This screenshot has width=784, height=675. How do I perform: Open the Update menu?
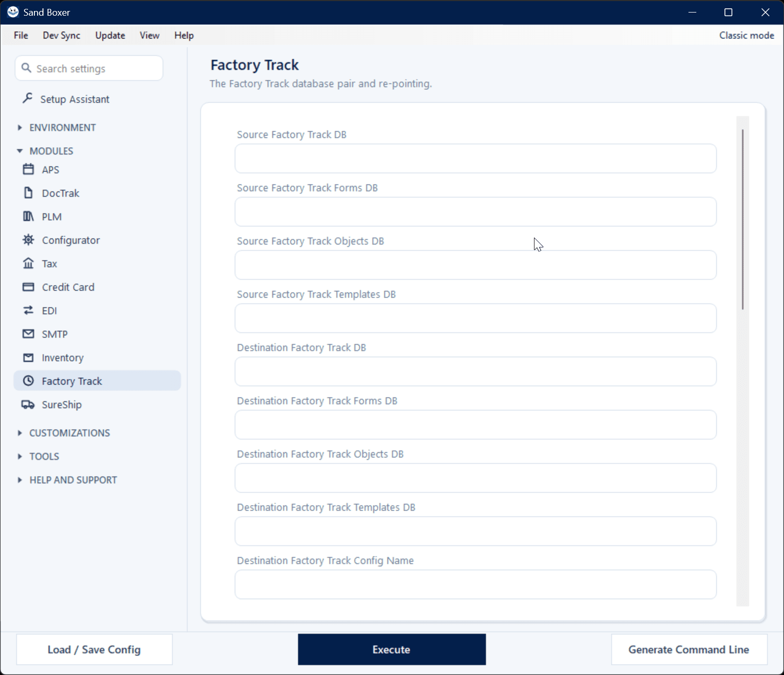click(110, 35)
